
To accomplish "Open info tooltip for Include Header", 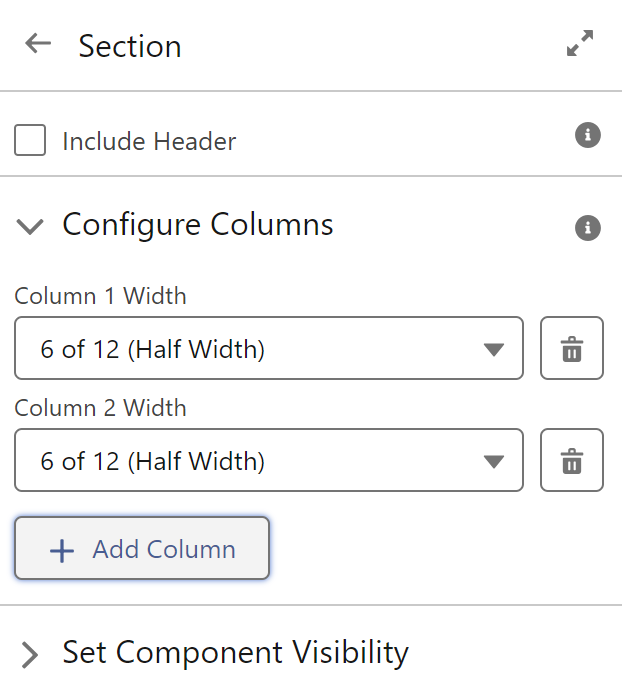I will [x=588, y=135].
